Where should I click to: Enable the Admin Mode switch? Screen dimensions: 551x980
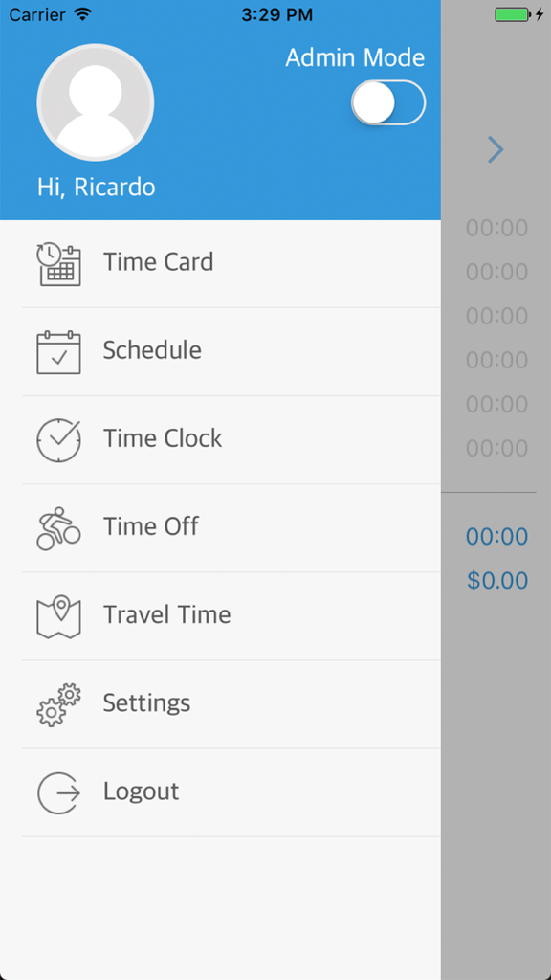(x=388, y=102)
